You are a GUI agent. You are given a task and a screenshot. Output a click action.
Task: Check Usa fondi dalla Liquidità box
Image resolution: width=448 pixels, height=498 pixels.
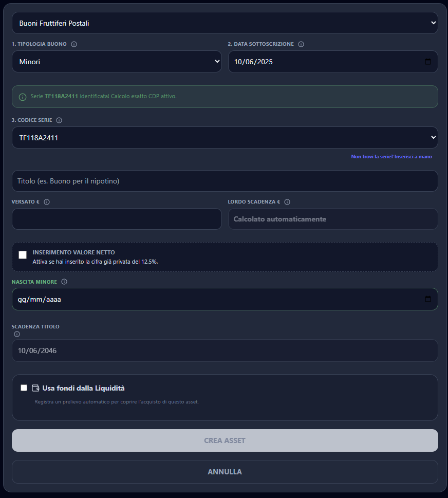click(x=24, y=388)
